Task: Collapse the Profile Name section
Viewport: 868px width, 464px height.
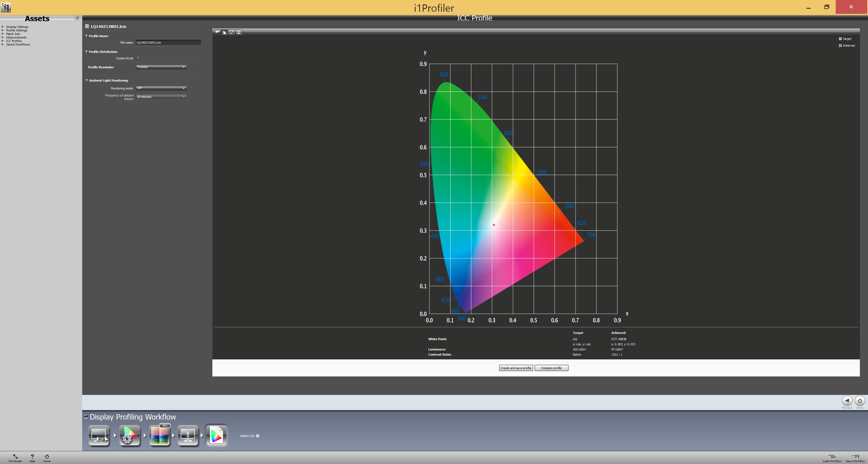Action: [x=87, y=36]
